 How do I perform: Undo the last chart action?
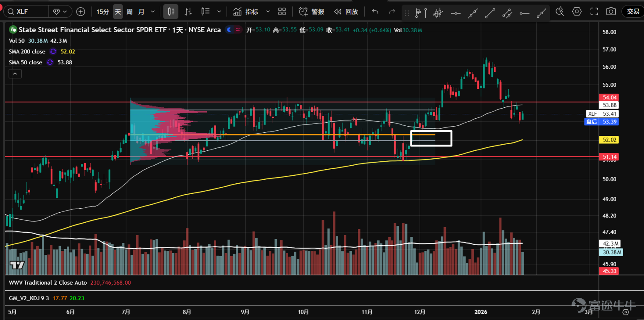pyautogui.click(x=375, y=12)
